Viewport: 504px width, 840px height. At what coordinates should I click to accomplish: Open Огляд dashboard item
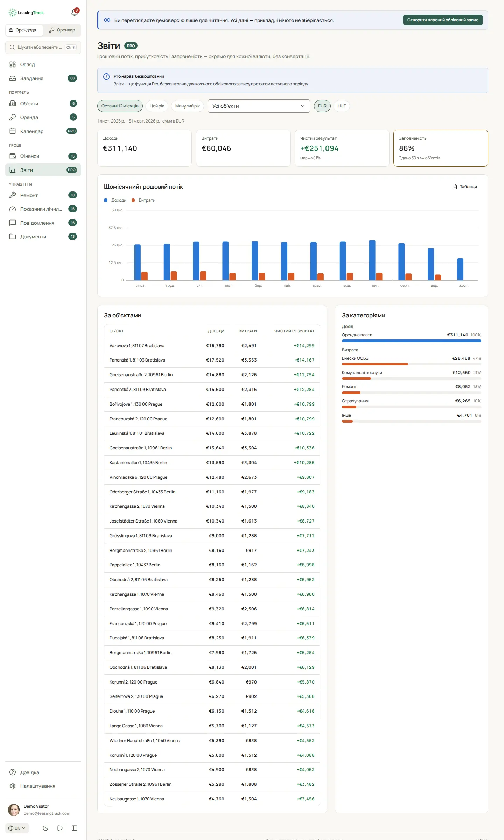tap(43, 64)
